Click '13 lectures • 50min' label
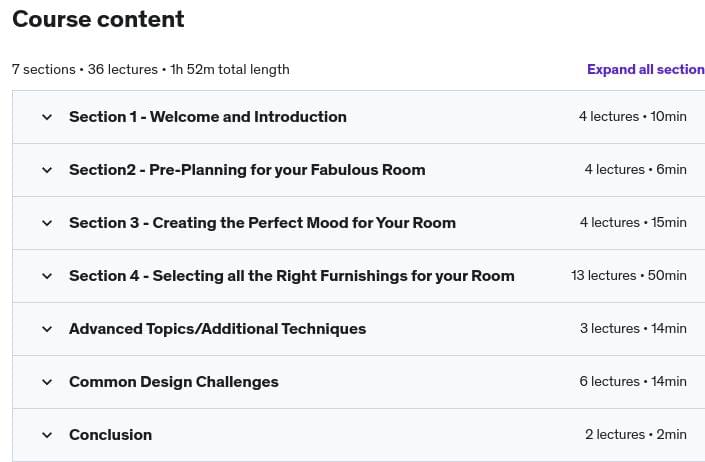Image resolution: width=705 pixels, height=462 pixels. pyautogui.click(x=628, y=276)
